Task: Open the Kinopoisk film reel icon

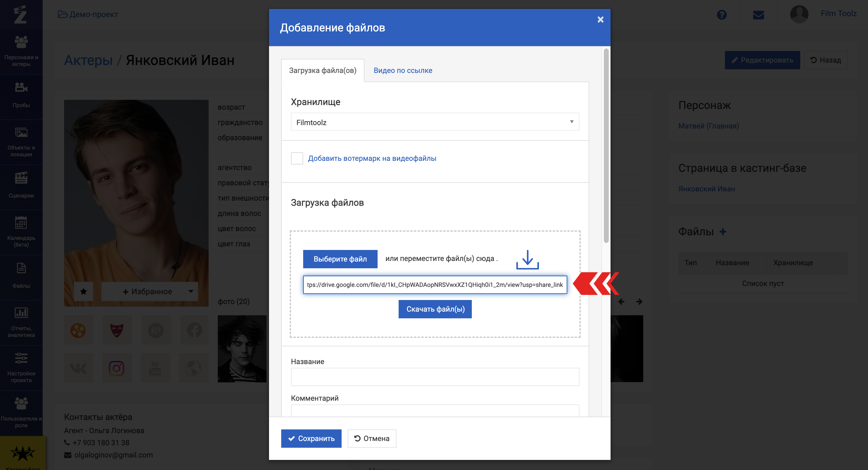Action: click(78, 331)
